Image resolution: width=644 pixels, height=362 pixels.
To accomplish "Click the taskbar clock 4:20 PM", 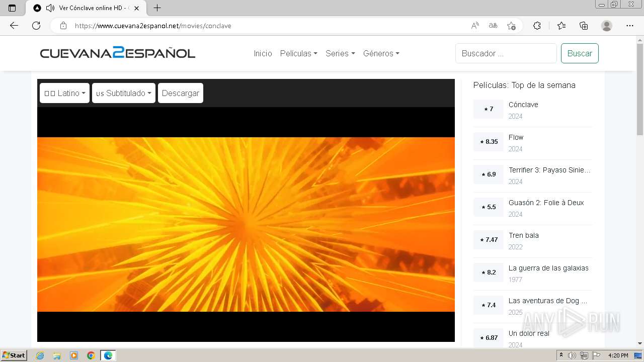I will (618, 355).
